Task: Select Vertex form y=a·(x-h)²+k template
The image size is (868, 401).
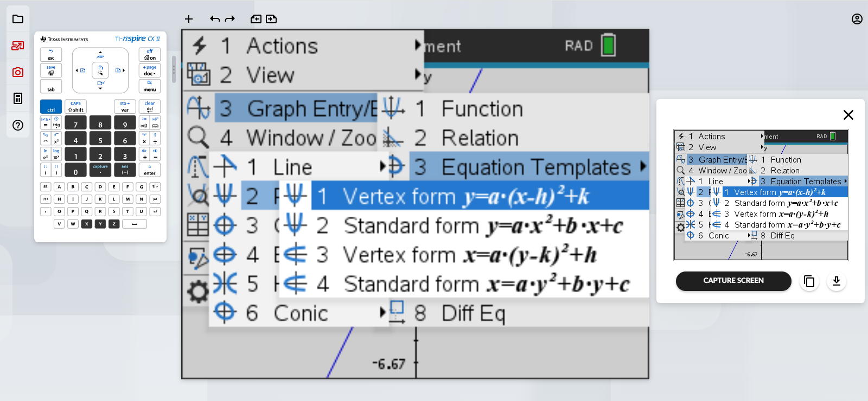Action: (x=465, y=196)
